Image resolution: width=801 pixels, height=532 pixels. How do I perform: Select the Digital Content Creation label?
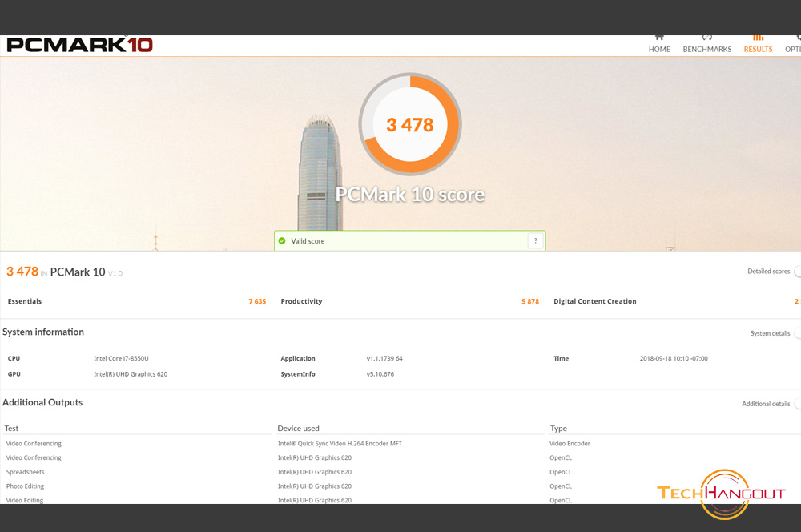tap(595, 301)
